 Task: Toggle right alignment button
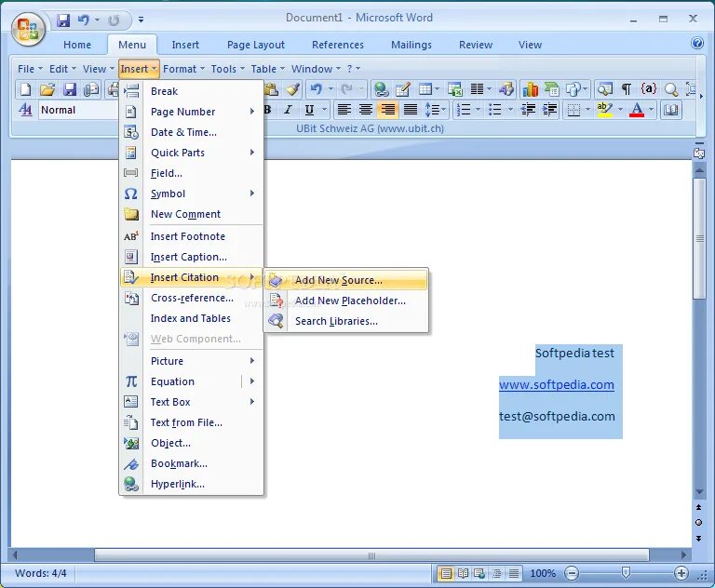[x=388, y=110]
